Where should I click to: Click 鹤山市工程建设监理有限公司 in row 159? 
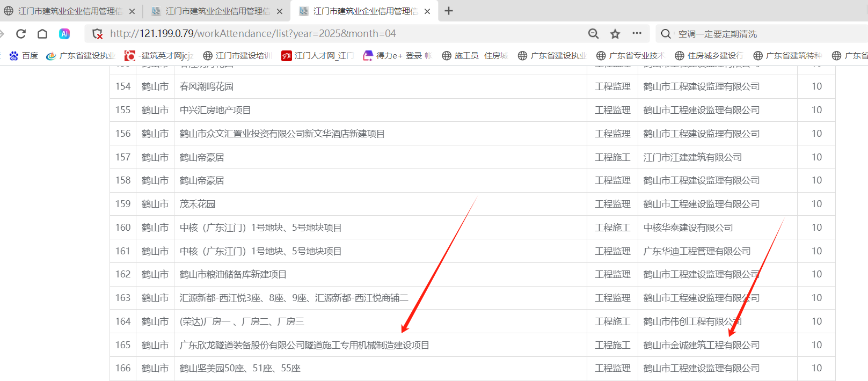point(702,204)
